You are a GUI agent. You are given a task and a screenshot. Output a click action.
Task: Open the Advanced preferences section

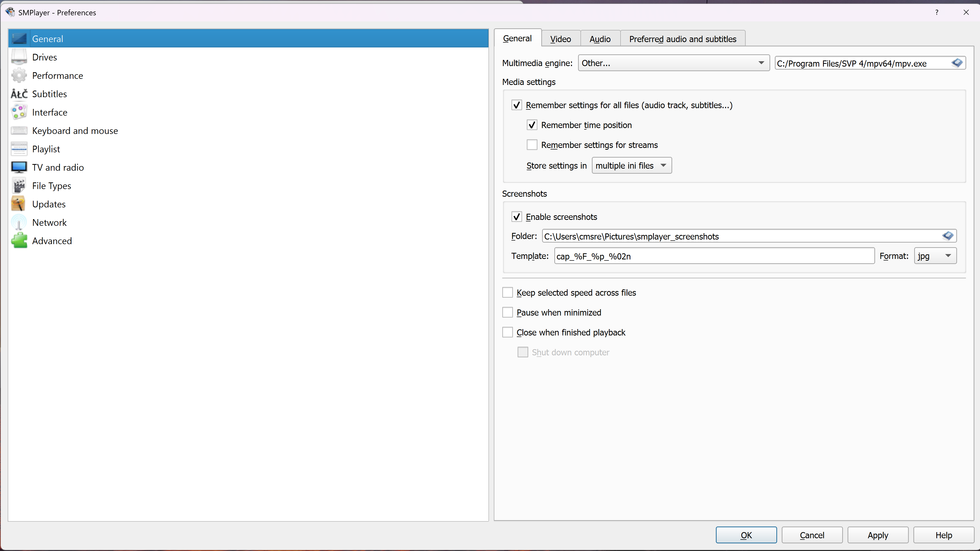tap(248, 241)
